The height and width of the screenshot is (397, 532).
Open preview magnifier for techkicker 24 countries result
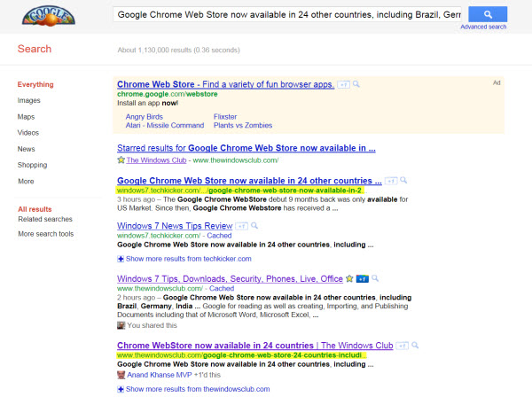403,180
